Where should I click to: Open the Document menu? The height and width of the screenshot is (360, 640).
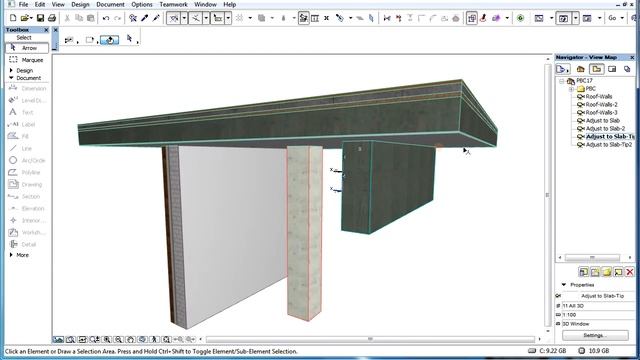pyautogui.click(x=110, y=4)
